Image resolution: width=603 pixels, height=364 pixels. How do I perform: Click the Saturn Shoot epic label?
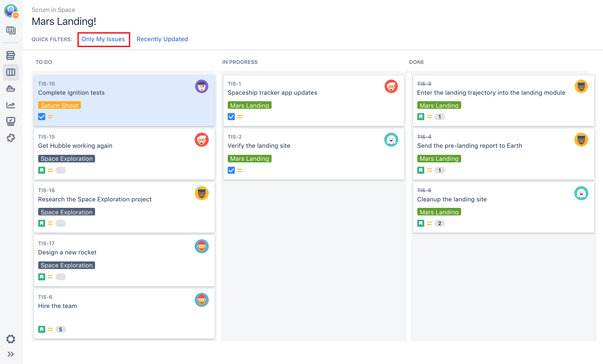pyautogui.click(x=59, y=105)
